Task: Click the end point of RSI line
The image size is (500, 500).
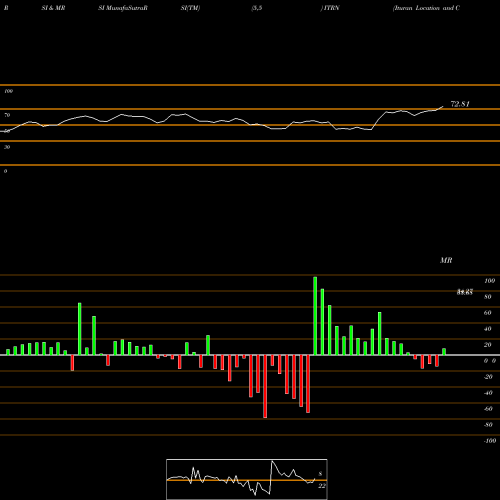Action: pyautogui.click(x=443, y=107)
